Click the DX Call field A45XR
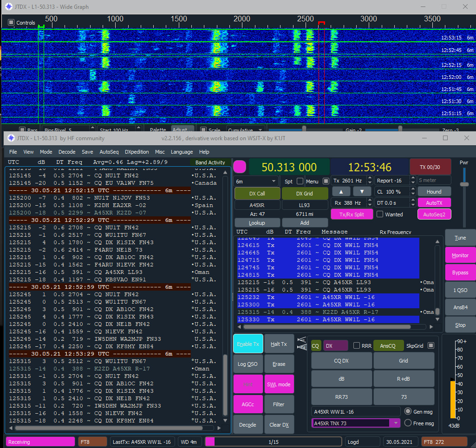This screenshot has width=476, height=448. [257, 205]
